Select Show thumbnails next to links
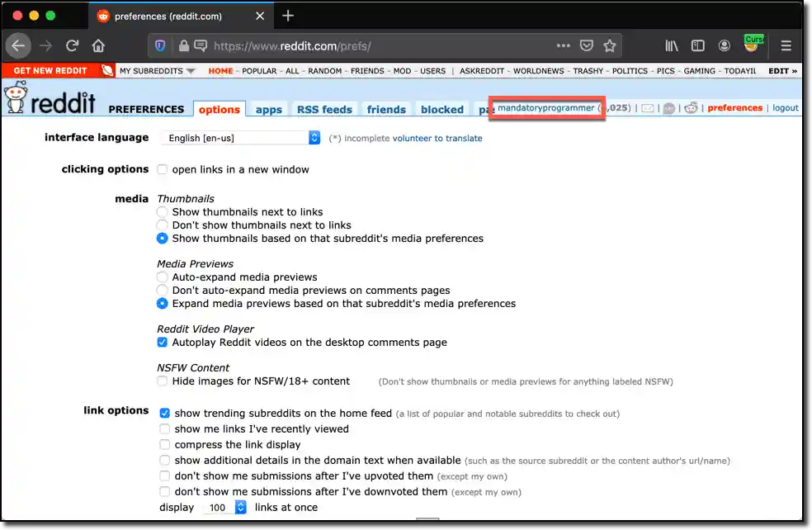Screen dimensions: 812x530 point(162,212)
